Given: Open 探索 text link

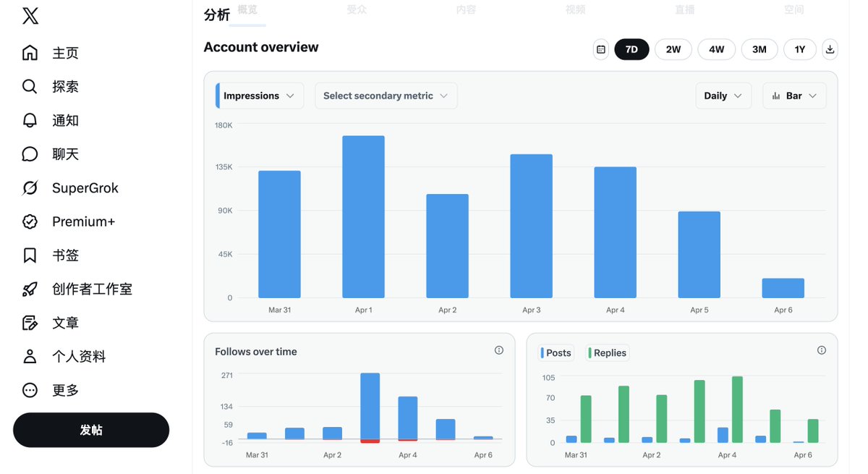Looking at the screenshot, I should tap(65, 87).
